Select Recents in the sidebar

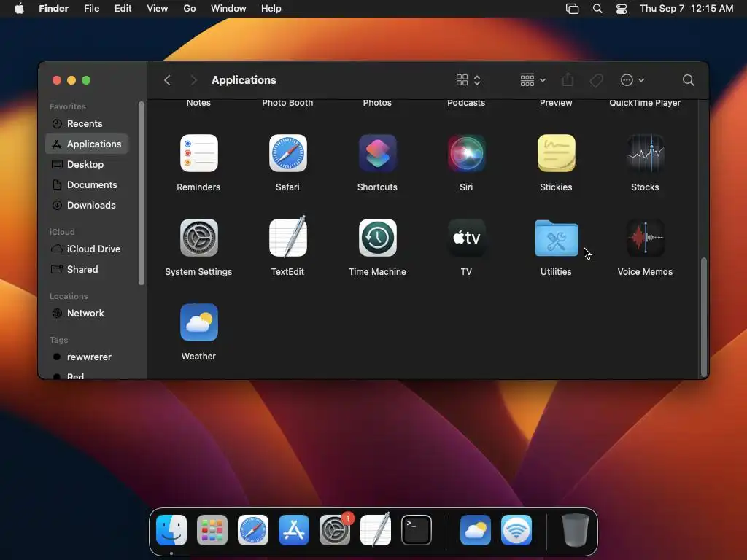(x=88, y=123)
